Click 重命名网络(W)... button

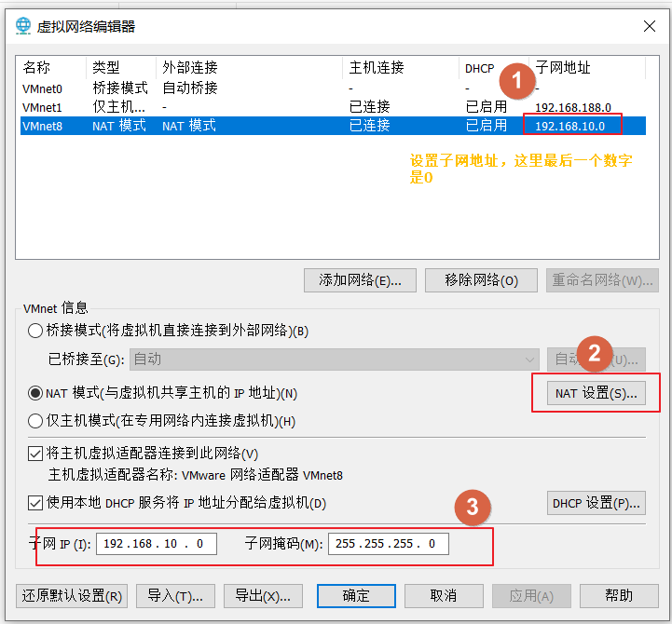[602, 280]
